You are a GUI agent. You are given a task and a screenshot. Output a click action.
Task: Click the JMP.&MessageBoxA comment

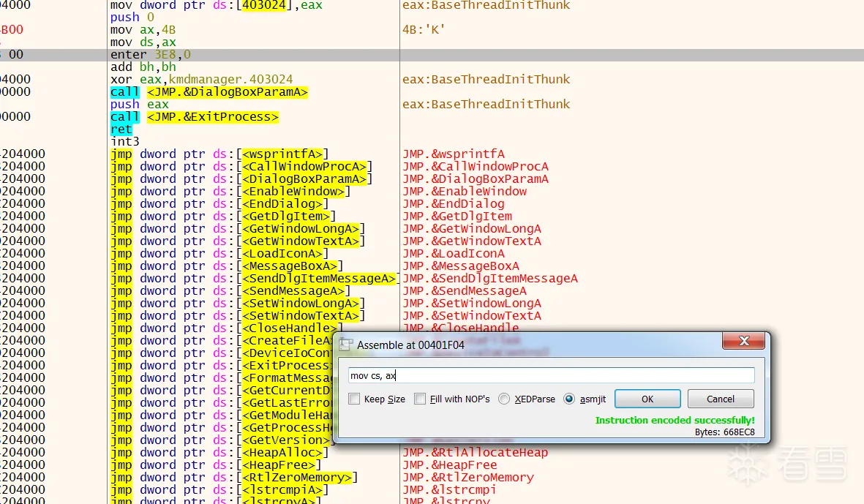click(461, 266)
